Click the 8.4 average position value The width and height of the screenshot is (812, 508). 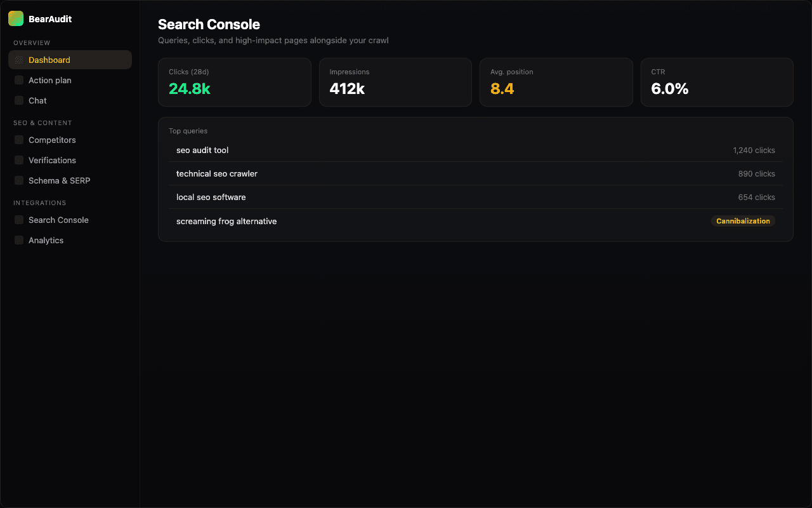(502, 89)
